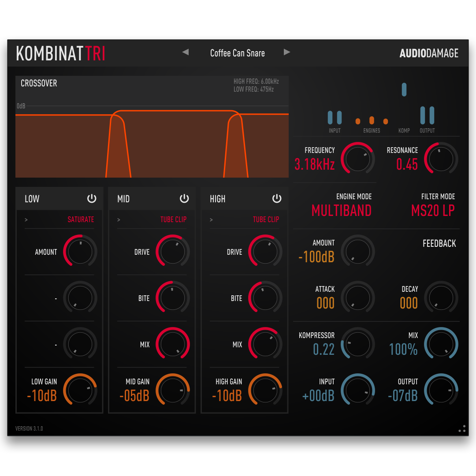This screenshot has height=476, width=476.
Task: Click the ENGINES activity indicators
Action: click(x=371, y=120)
